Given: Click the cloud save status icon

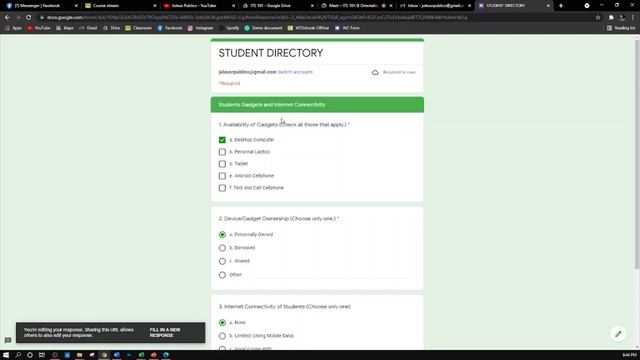Looking at the screenshot, I should point(375,72).
